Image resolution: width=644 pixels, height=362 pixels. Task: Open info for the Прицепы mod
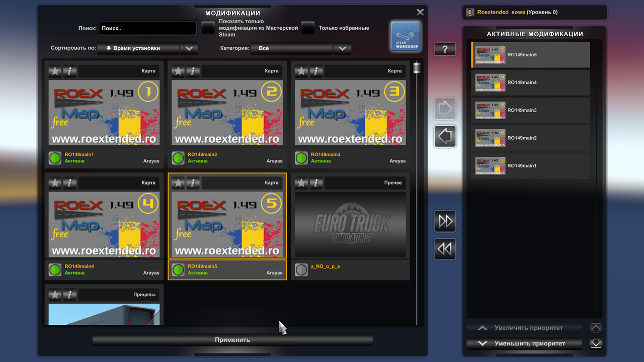70,295
